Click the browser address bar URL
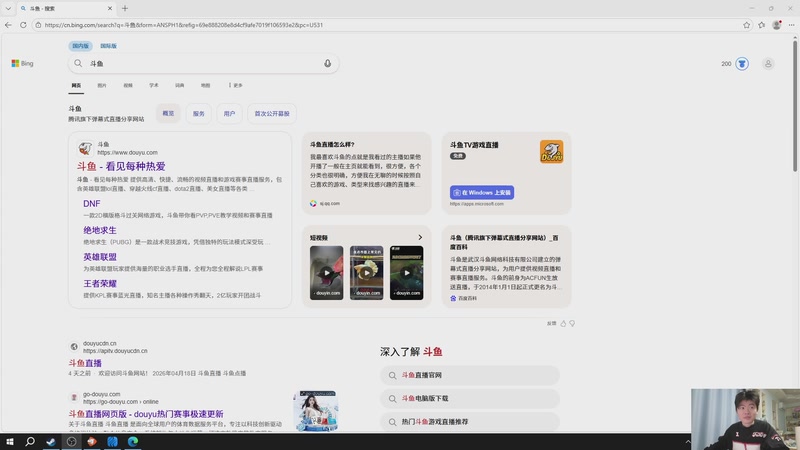 [x=184, y=24]
